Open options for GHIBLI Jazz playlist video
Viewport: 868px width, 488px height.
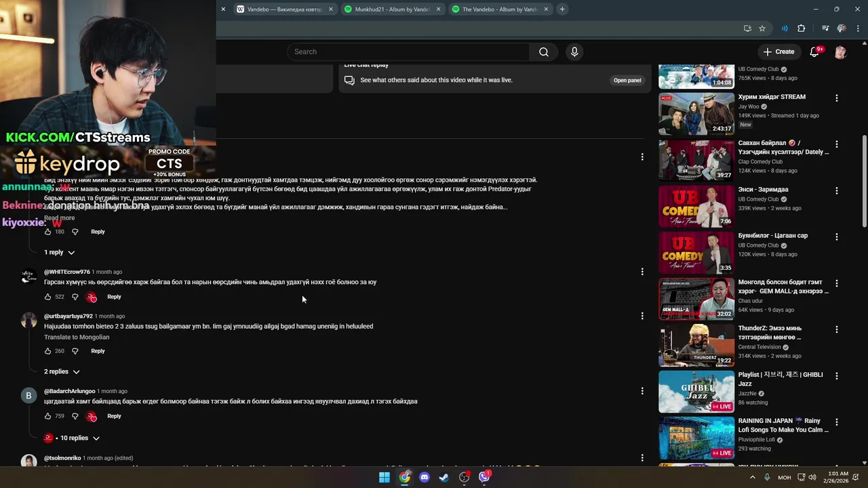[837, 376]
